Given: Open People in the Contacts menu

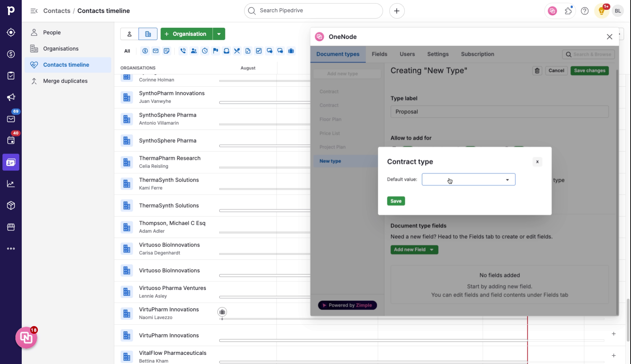Looking at the screenshot, I should point(68,32).
